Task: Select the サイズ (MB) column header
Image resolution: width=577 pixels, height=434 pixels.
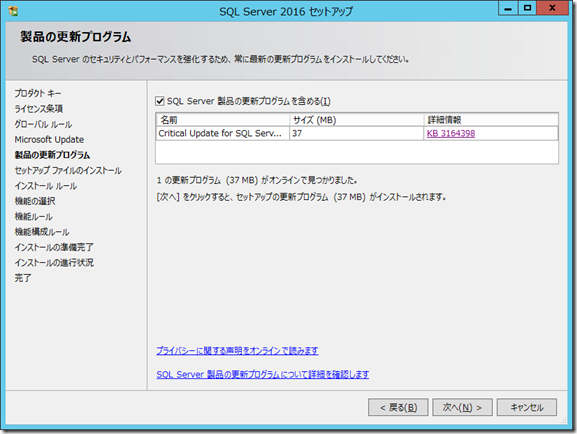Action: pos(357,120)
